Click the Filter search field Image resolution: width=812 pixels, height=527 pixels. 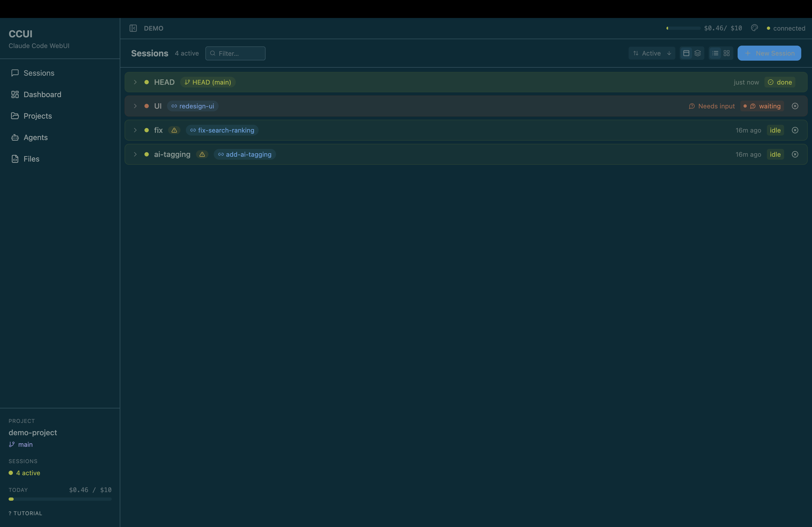[x=235, y=53]
